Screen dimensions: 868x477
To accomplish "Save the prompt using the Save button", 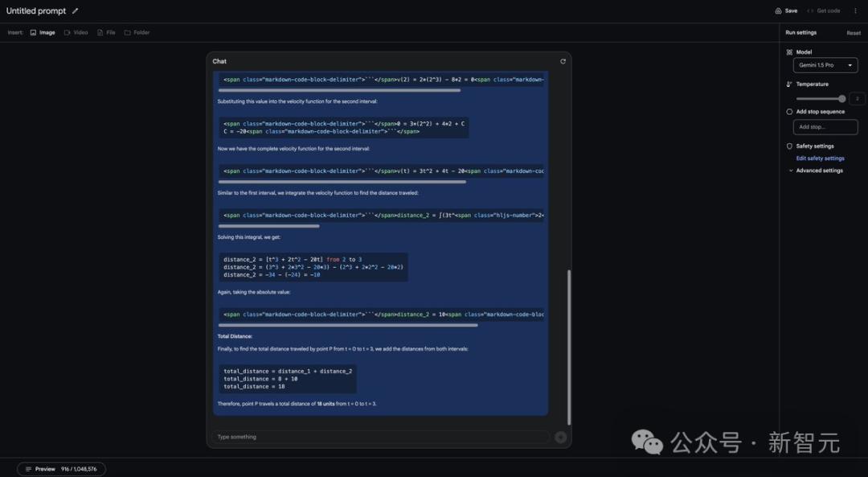I will 786,10.
